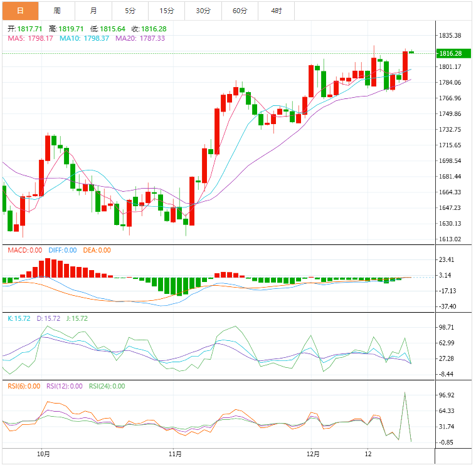Switch to the 5分 timeframe

coord(130,11)
